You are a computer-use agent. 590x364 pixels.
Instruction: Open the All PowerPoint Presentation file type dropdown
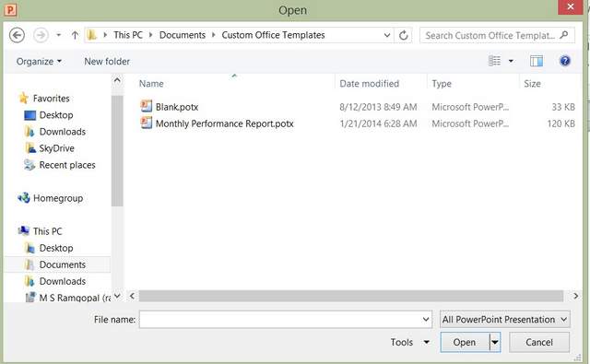click(x=504, y=320)
